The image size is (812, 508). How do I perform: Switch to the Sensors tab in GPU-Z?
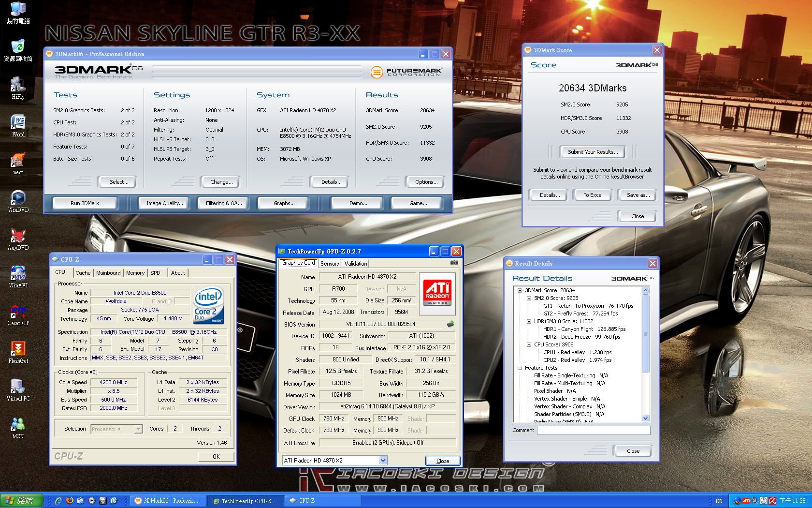coord(330,264)
